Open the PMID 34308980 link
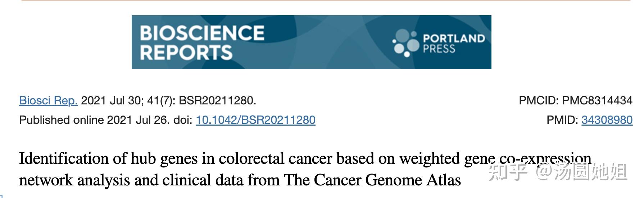Viewport: 644px width, 198px height. (x=607, y=120)
